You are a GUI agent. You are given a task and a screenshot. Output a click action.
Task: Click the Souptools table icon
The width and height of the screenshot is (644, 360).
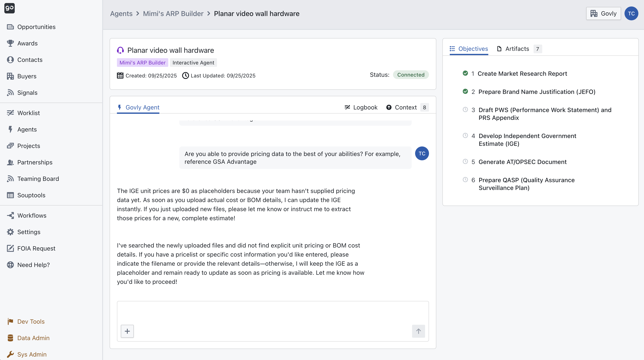(x=10, y=195)
